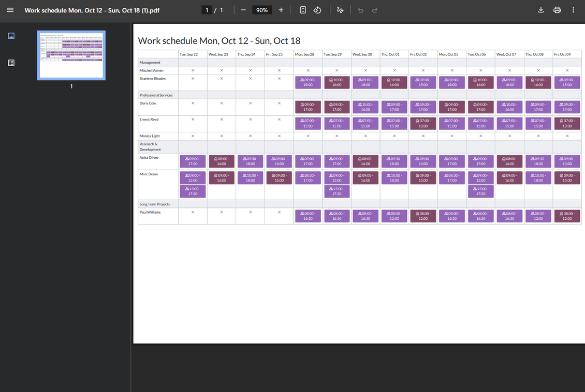Click Marc Demo Tue Sep 29 shift 13:00-17:30
The height and width of the screenshot is (392, 585).
[337, 191]
